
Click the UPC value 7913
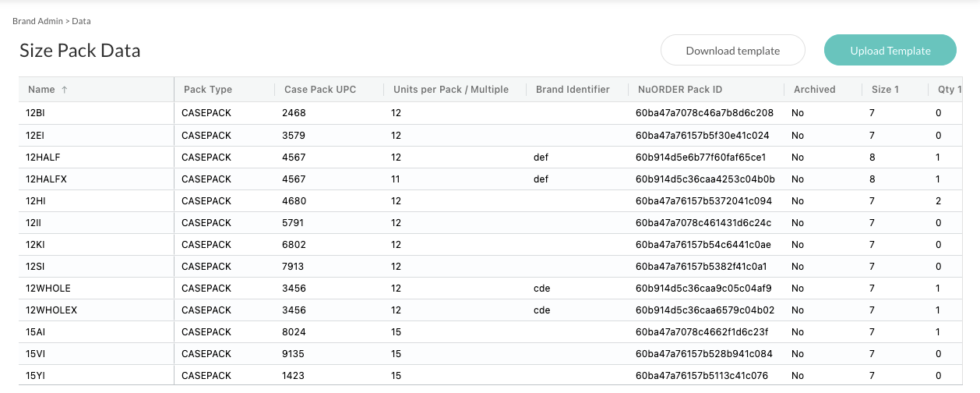pyautogui.click(x=293, y=266)
